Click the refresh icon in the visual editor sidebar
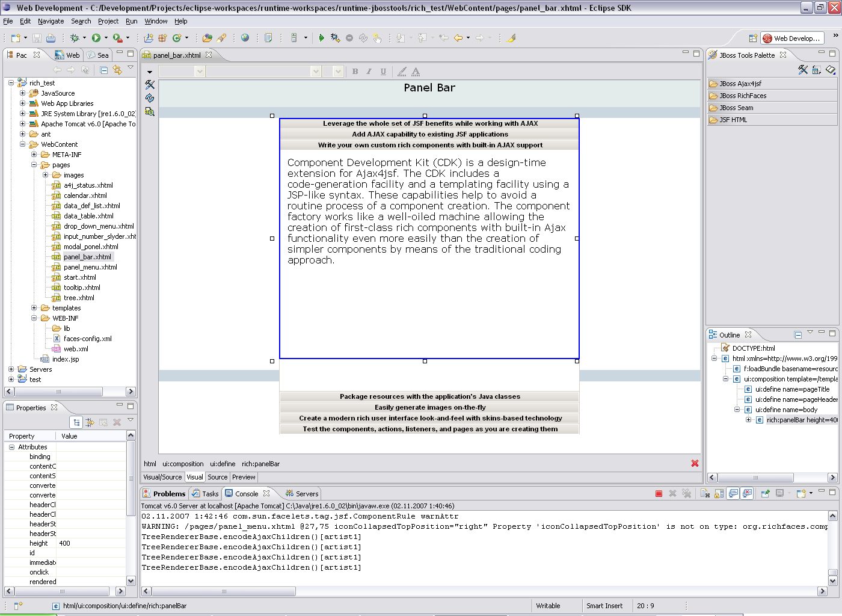The height and width of the screenshot is (616, 842). pos(150,98)
